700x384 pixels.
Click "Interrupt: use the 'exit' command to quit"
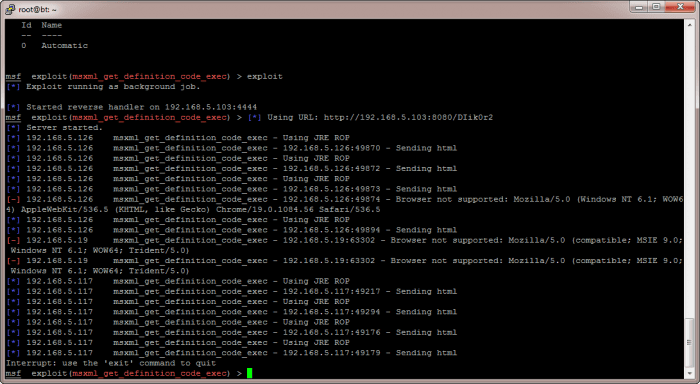111,363
